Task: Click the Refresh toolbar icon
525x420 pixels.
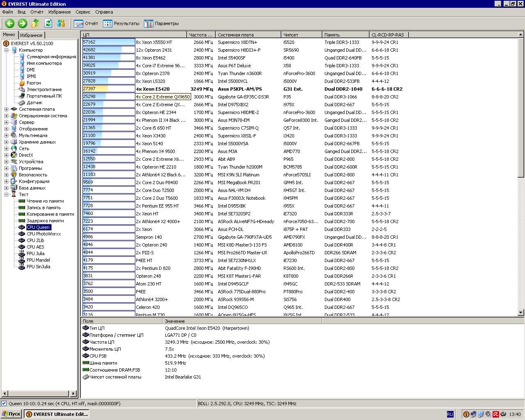Action: [x=48, y=23]
